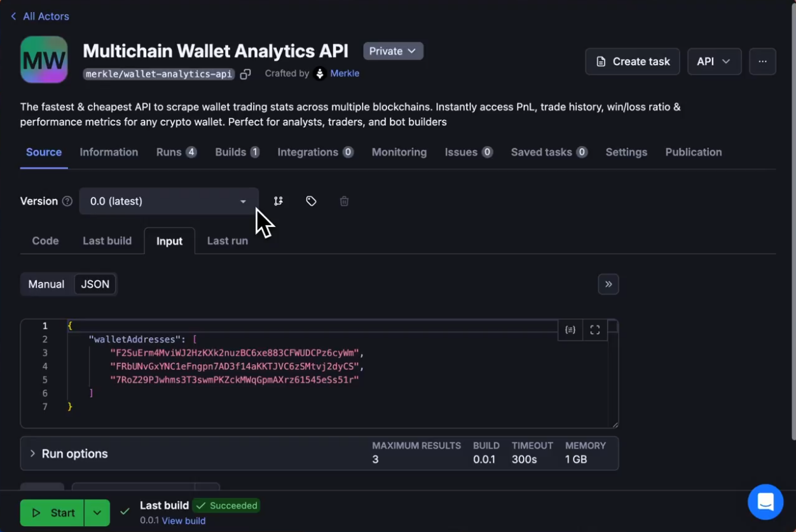Collapse side panel with double chevron icon
796x532 pixels.
(x=608, y=284)
